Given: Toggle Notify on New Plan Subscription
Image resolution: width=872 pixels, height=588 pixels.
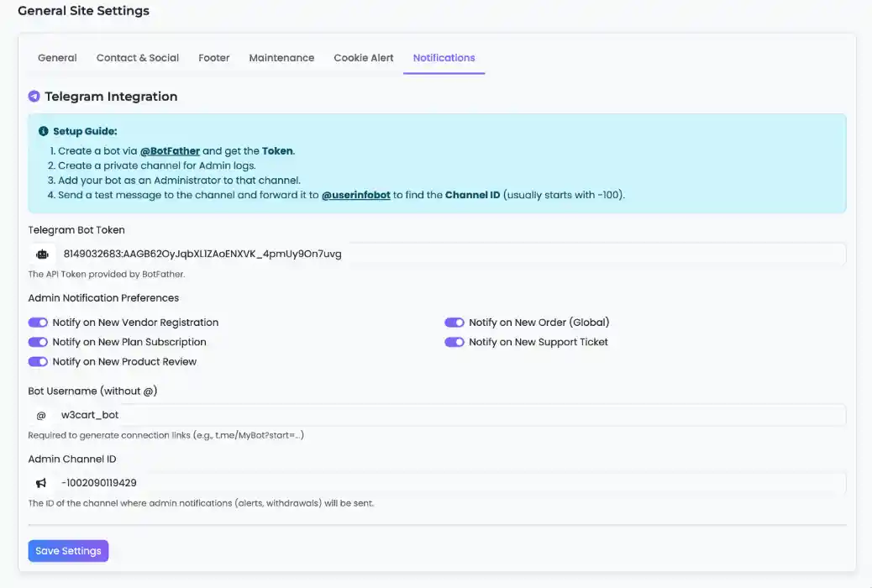Looking at the screenshot, I should point(37,342).
